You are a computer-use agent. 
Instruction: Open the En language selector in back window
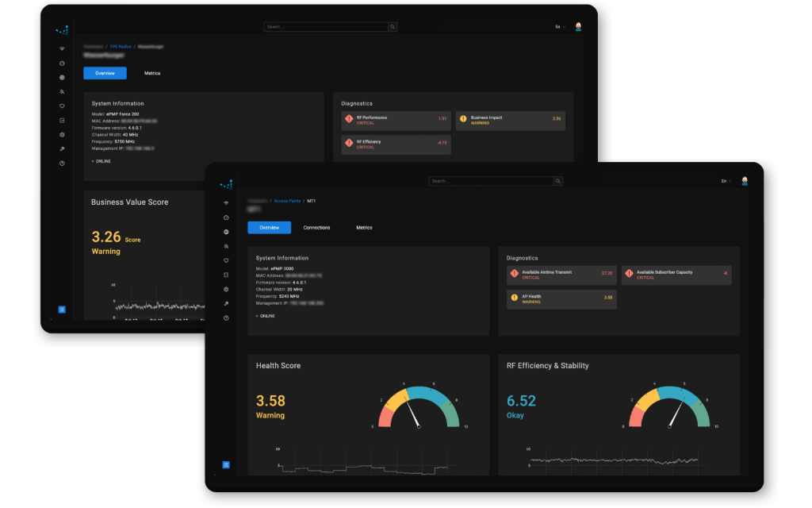point(560,27)
